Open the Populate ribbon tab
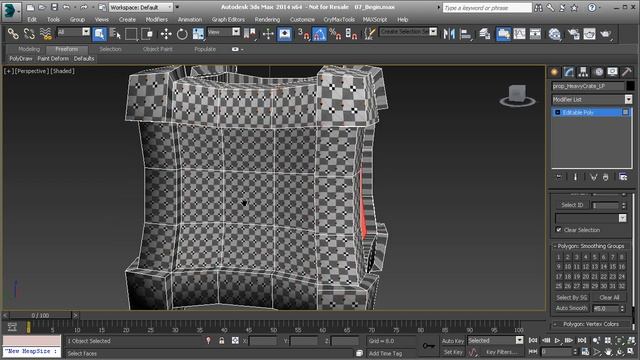 coord(205,49)
